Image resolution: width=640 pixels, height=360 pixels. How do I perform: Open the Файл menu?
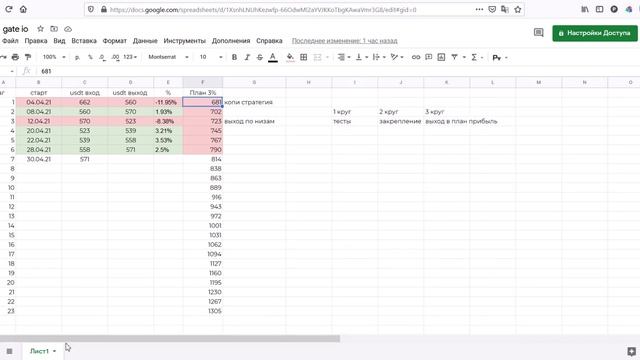(10, 41)
